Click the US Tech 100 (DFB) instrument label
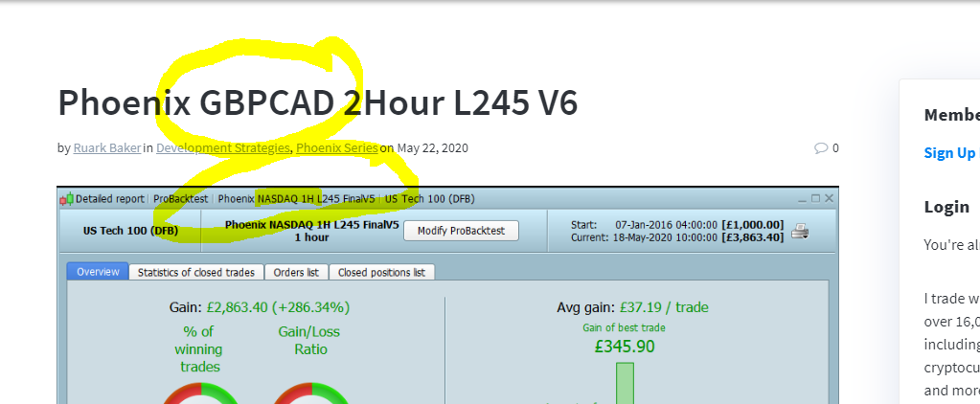This screenshot has height=404, width=980. (130, 231)
